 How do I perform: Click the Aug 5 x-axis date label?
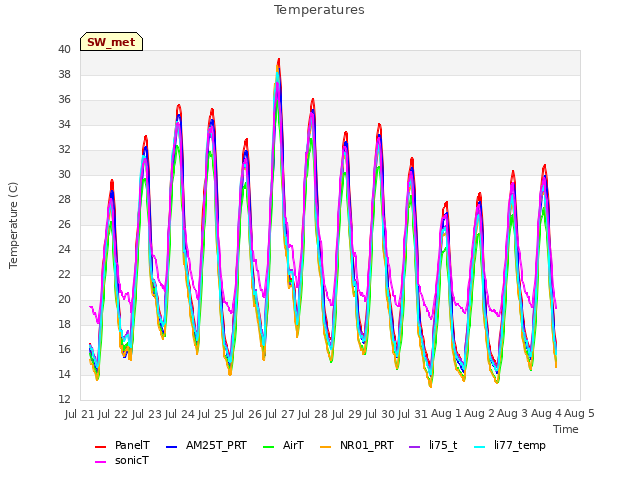580,414
